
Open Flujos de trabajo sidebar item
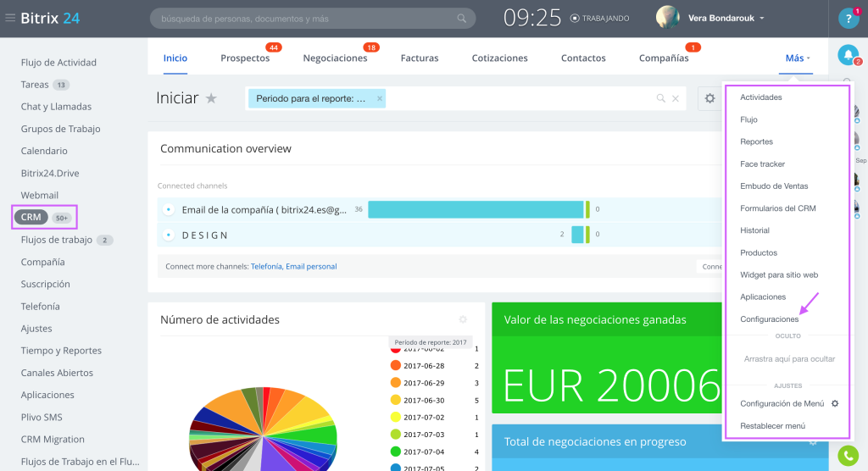tap(57, 240)
